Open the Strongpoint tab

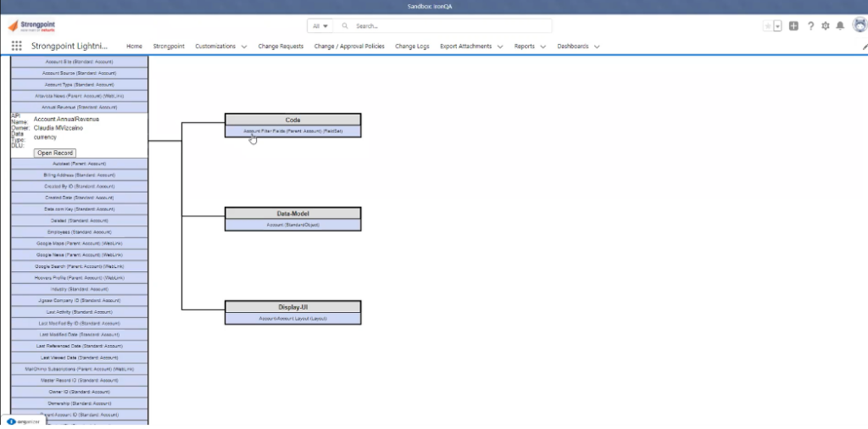pyautogui.click(x=169, y=47)
